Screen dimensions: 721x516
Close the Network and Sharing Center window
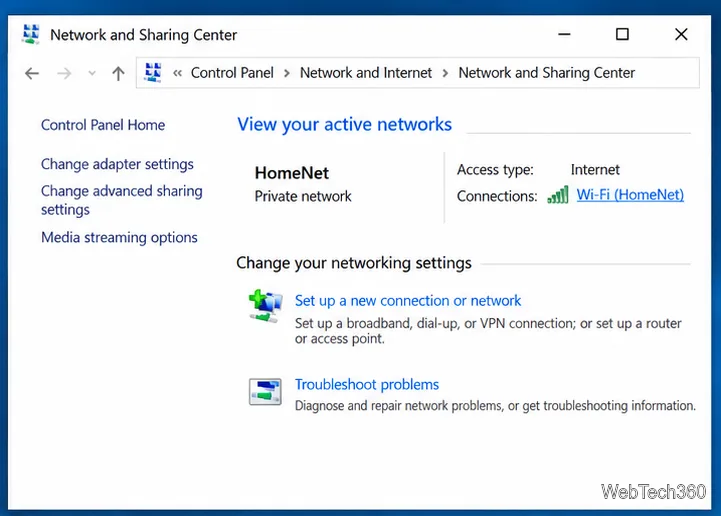(x=681, y=34)
